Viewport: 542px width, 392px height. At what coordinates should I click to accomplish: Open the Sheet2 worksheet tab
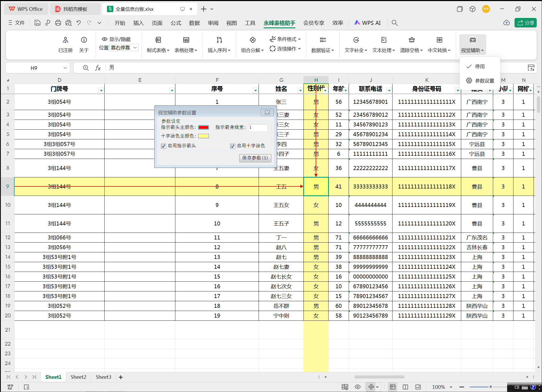click(x=78, y=377)
